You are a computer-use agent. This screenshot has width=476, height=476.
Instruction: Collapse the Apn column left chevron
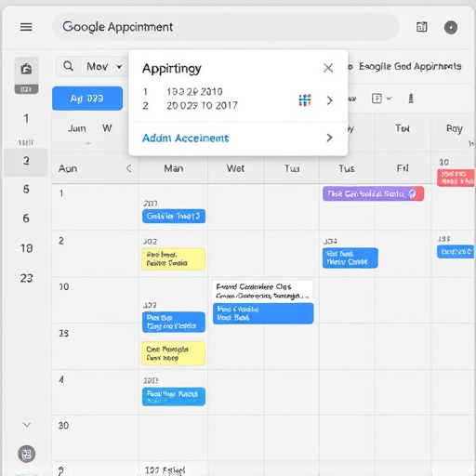click(x=129, y=168)
